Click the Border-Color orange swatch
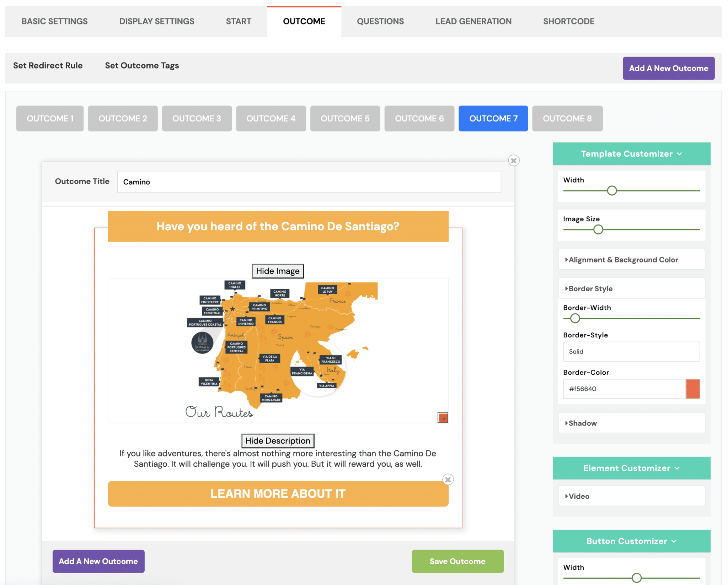This screenshot has height=585, width=728. [x=692, y=389]
